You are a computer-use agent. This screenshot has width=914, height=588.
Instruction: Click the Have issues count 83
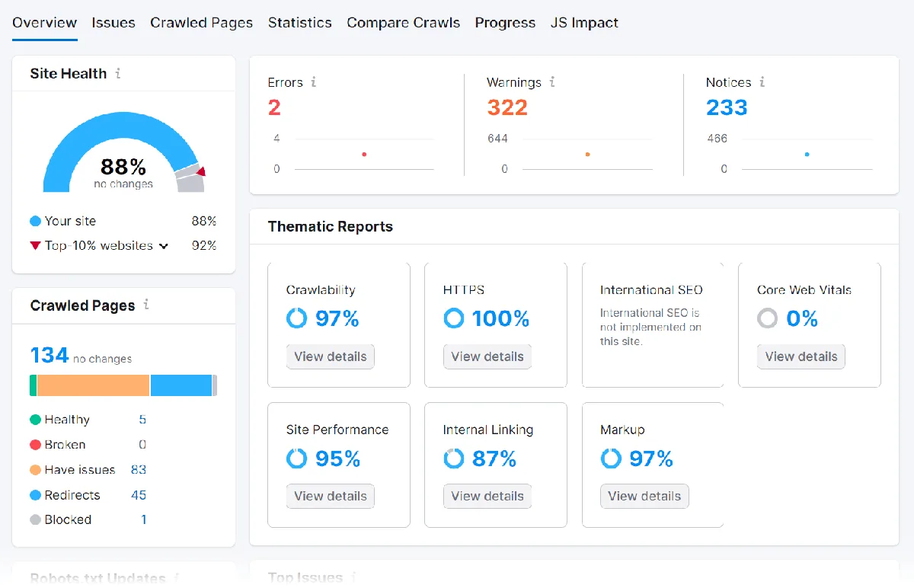(139, 470)
